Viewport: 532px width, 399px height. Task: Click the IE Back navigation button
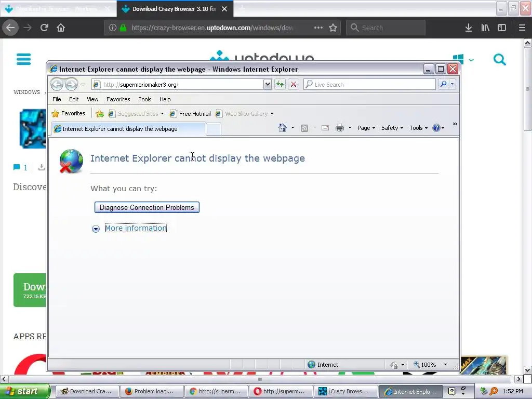57,84
